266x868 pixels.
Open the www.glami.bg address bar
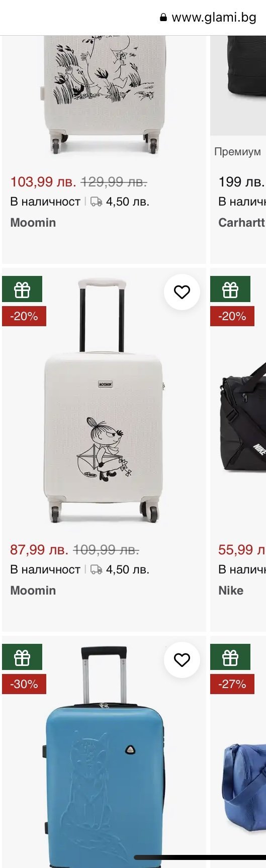[x=208, y=18]
